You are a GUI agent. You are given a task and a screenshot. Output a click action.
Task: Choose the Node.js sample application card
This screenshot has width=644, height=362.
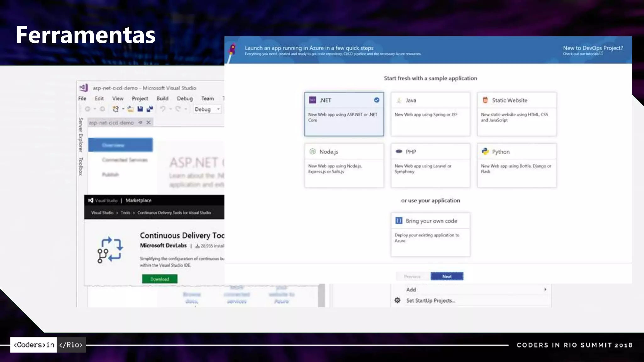click(344, 166)
